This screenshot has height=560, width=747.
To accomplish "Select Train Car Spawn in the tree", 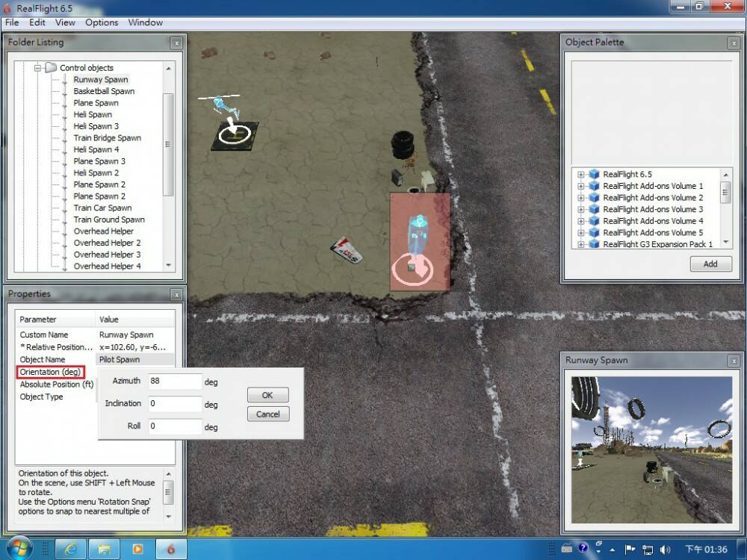I will [102, 208].
